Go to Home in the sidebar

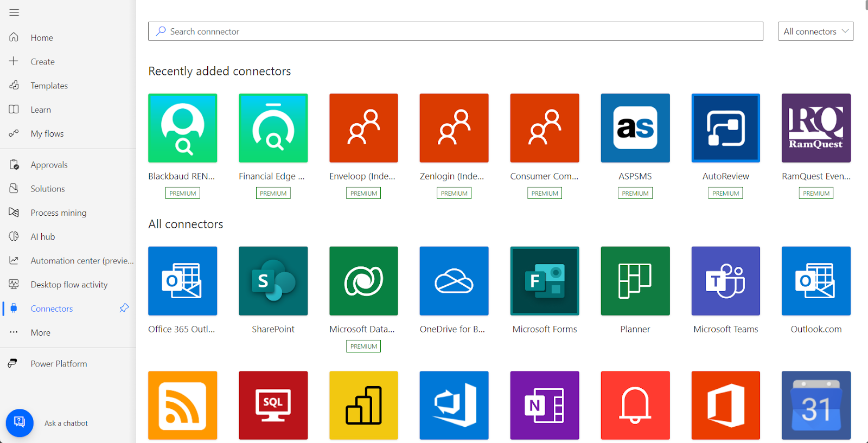[68, 37]
